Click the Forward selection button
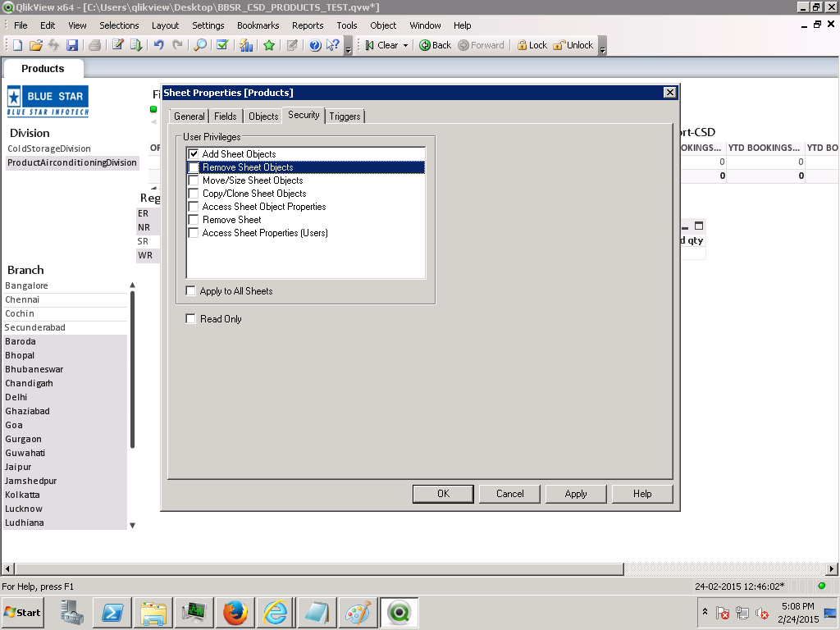This screenshot has width=840, height=630. [481, 46]
